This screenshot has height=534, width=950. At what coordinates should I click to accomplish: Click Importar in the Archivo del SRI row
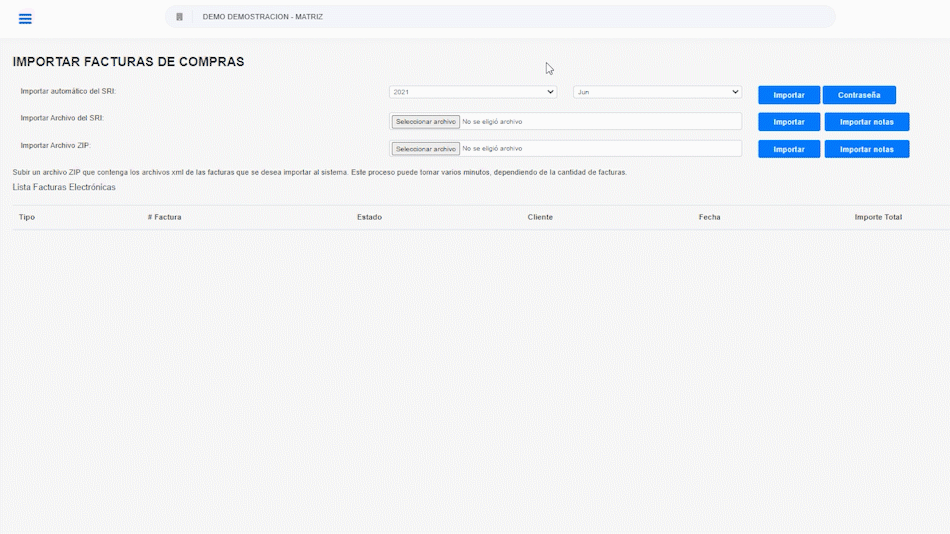coord(788,122)
